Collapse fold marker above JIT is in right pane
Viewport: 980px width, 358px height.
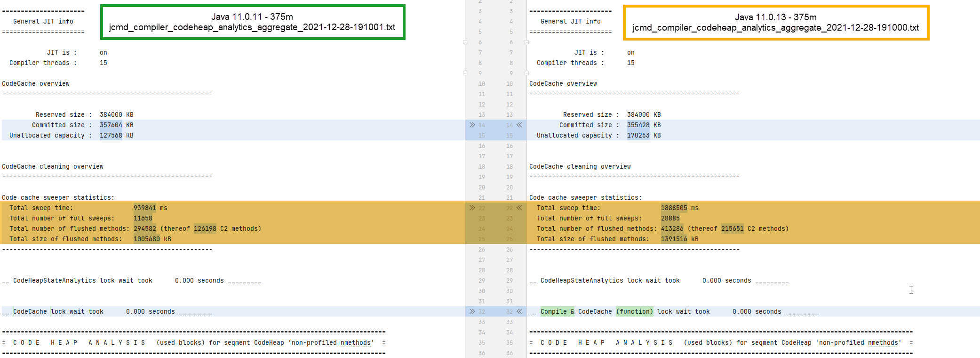click(526, 42)
